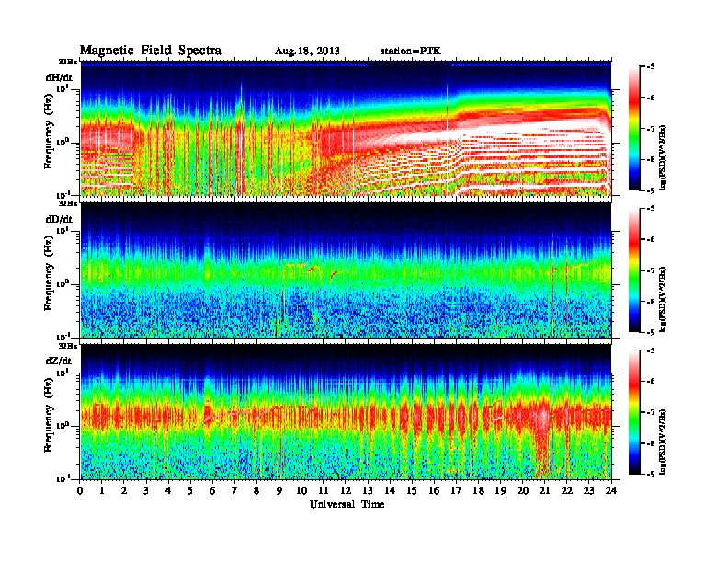Click the "-5" tick on the dH/dt color bar
This screenshot has width=728, height=563.
(651, 66)
